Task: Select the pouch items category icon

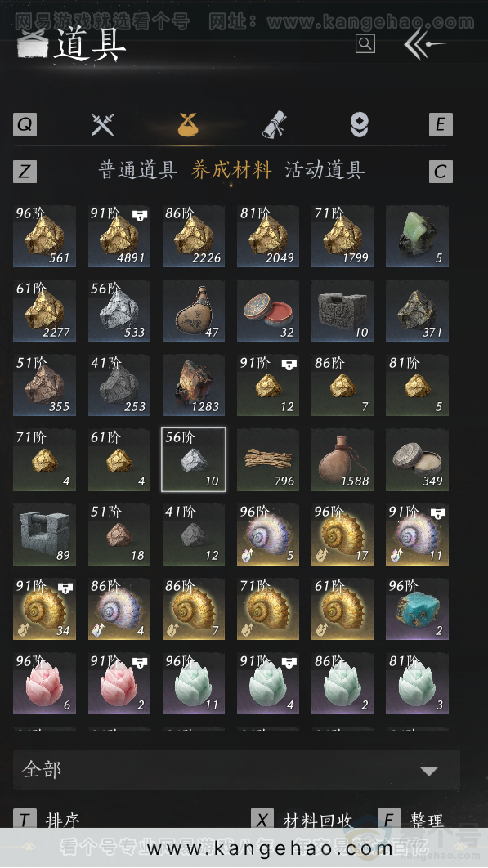Action: coord(188,124)
